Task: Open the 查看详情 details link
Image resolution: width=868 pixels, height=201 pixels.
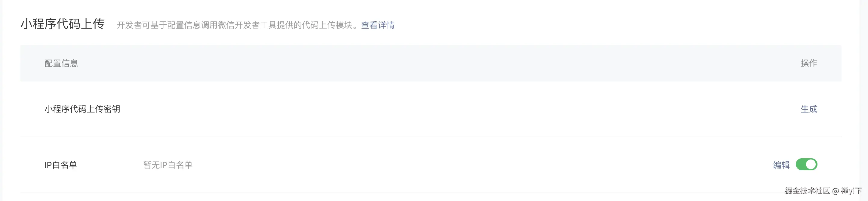Action: click(377, 25)
